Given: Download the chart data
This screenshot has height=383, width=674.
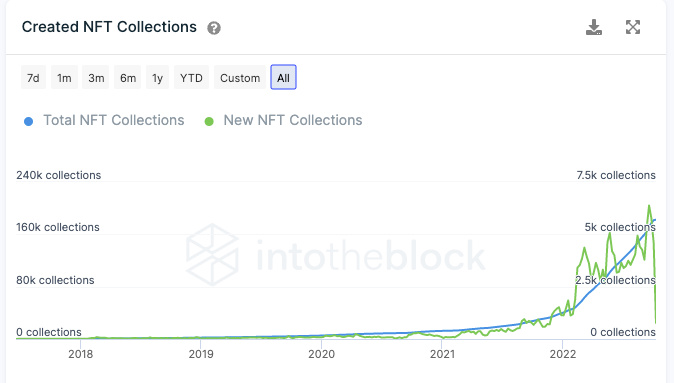Looking at the screenshot, I should click(594, 27).
